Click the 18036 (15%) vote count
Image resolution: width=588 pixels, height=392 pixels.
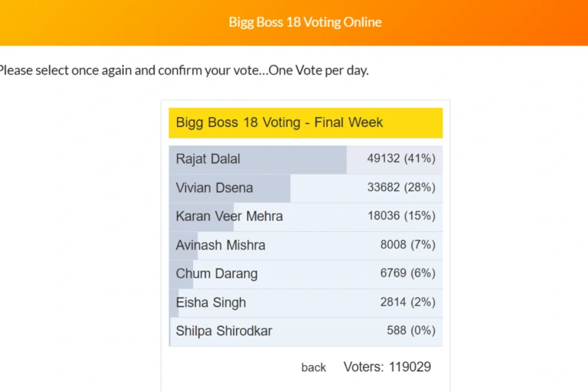coord(401,216)
